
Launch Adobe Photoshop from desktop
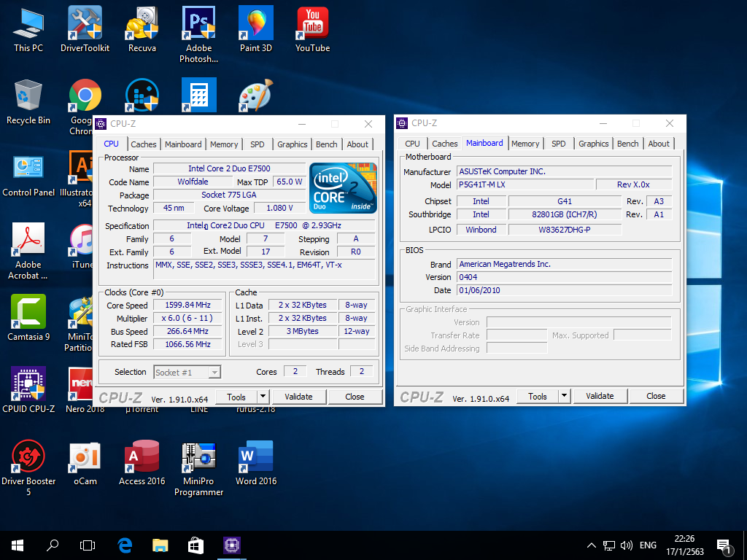click(198, 34)
